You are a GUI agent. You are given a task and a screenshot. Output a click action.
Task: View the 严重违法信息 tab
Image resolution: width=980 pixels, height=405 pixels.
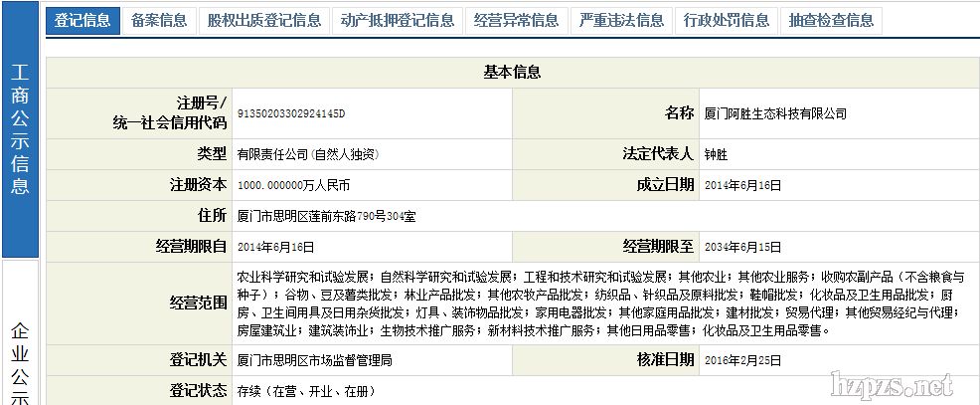[622, 20]
